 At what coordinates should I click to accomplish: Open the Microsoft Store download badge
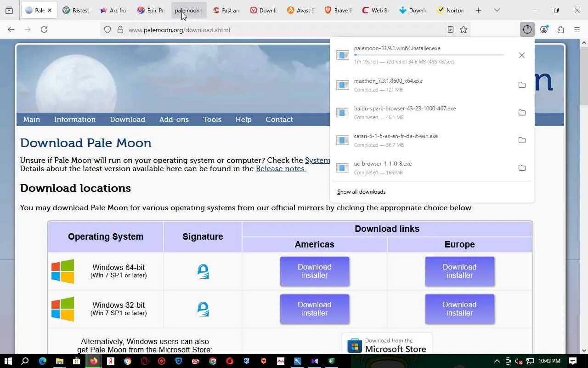tap(387, 344)
